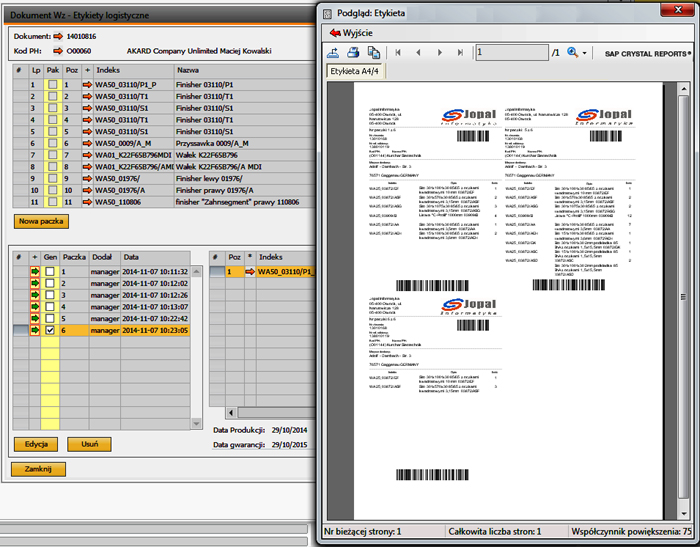Image resolution: width=700 pixels, height=547 pixels.
Task: Click the Wyjście exit button
Action: [351, 33]
